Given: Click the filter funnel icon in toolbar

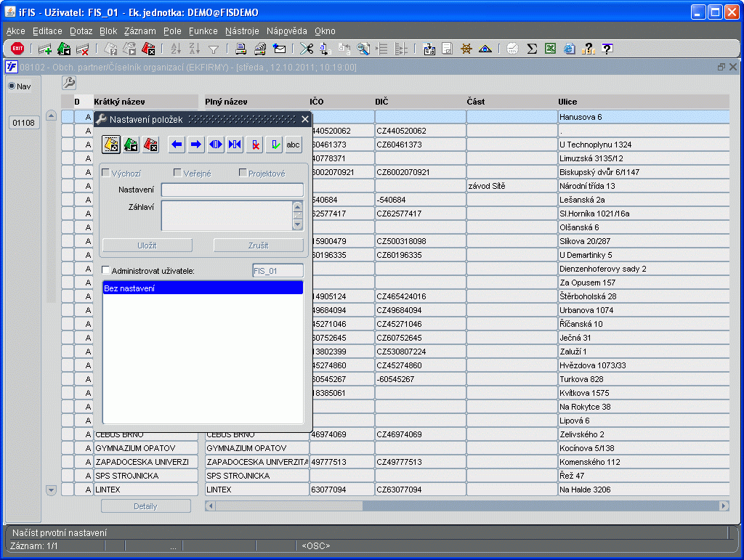Looking at the screenshot, I should click(214, 49).
